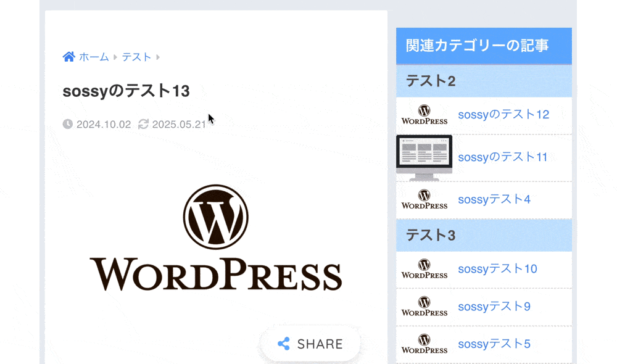617x364 pixels.
Task: Click the WordPress thumbnail for sossyテスト5
Action: pyautogui.click(x=424, y=344)
